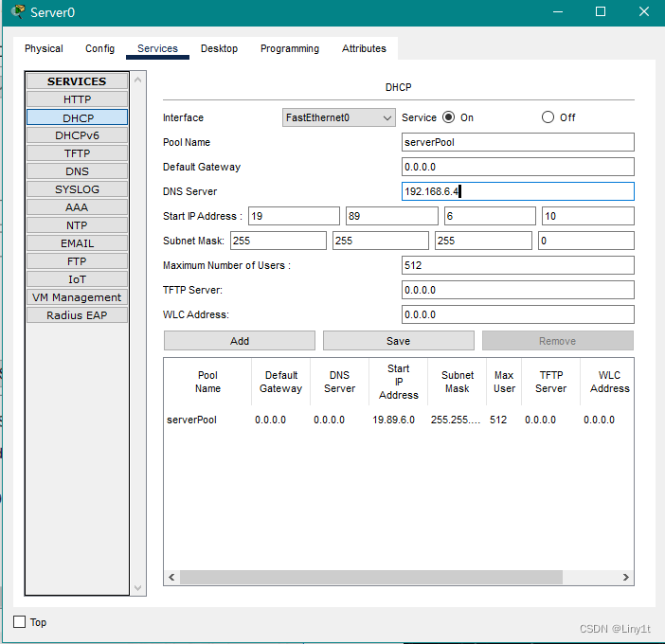Click the Add pool button
The width and height of the screenshot is (665, 644).
pyautogui.click(x=240, y=340)
